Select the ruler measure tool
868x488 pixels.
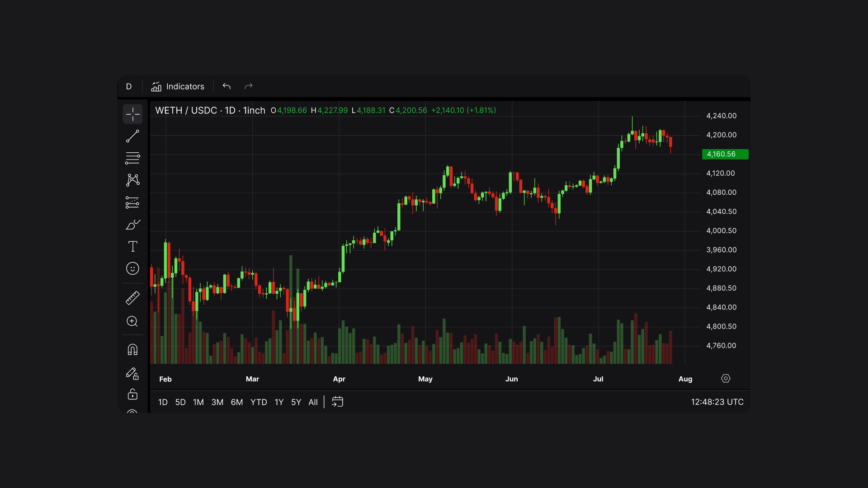pos(132,298)
